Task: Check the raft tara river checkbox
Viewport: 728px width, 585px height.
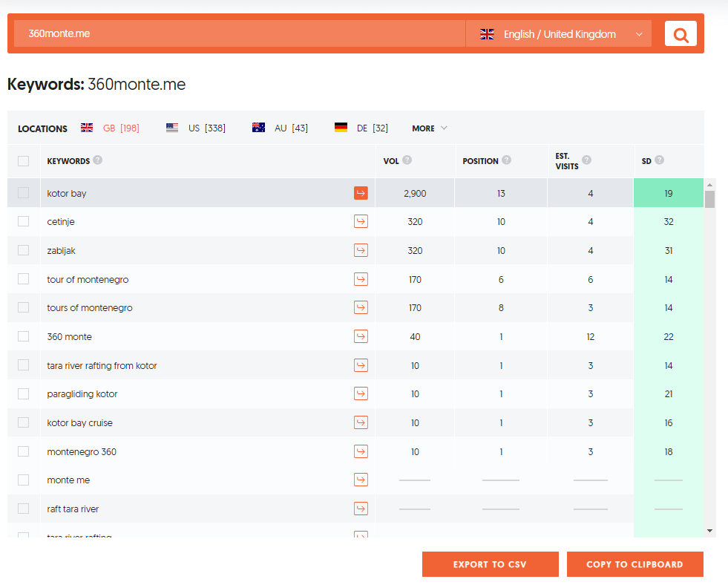Action: point(23,509)
